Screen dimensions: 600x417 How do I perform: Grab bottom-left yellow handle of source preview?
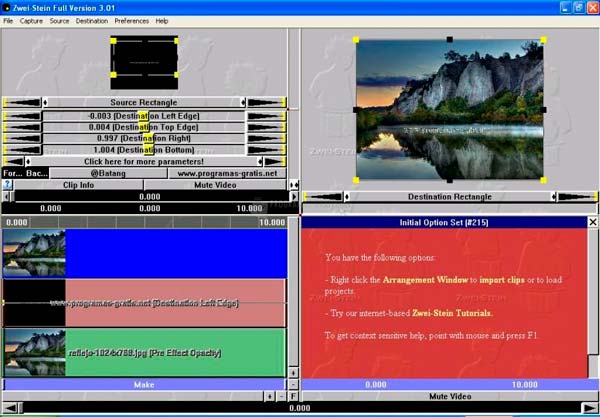coord(113,75)
